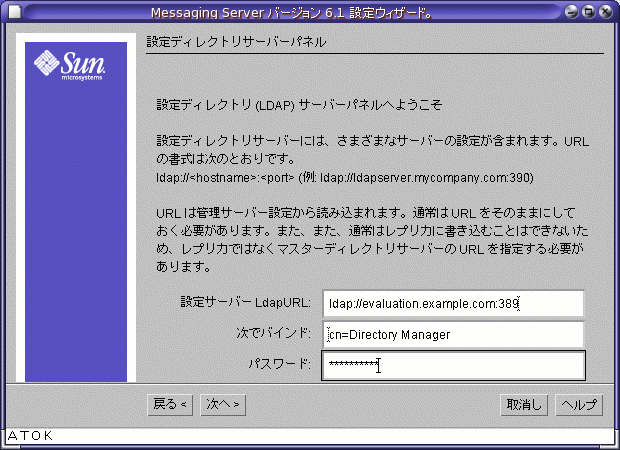Open help with the ヘルプ button
620x450 pixels.
579,405
